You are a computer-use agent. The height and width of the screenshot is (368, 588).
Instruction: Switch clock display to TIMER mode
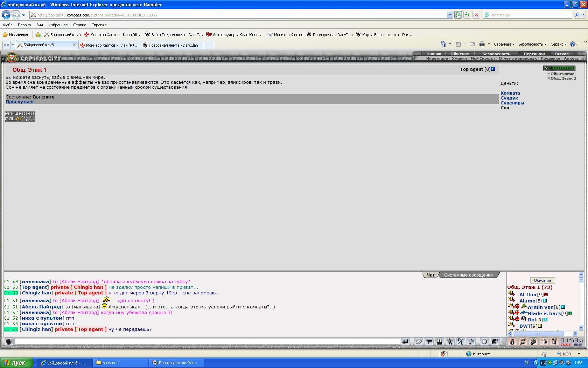(x=578, y=345)
